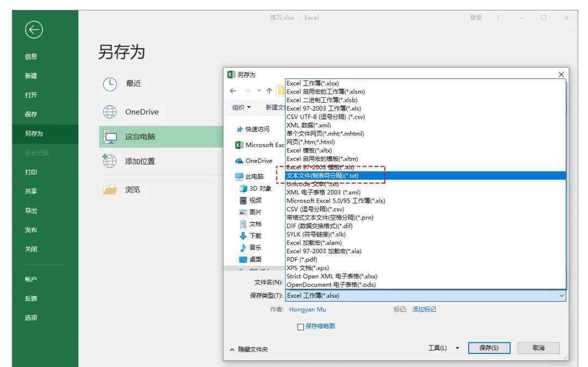Click dialog forward navigation arrow
The height and width of the screenshot is (367, 588).
247,91
